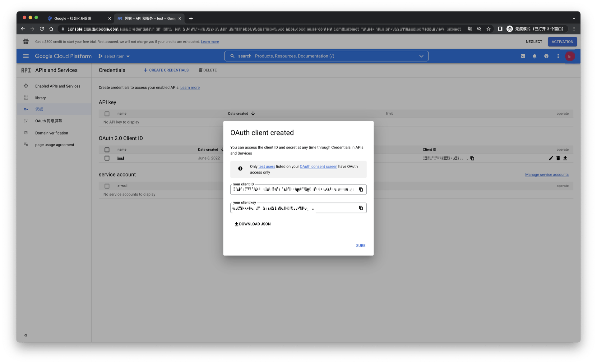Image resolution: width=597 pixels, height=364 pixels.
Task: Open notifications bell icon
Action: [535, 56]
